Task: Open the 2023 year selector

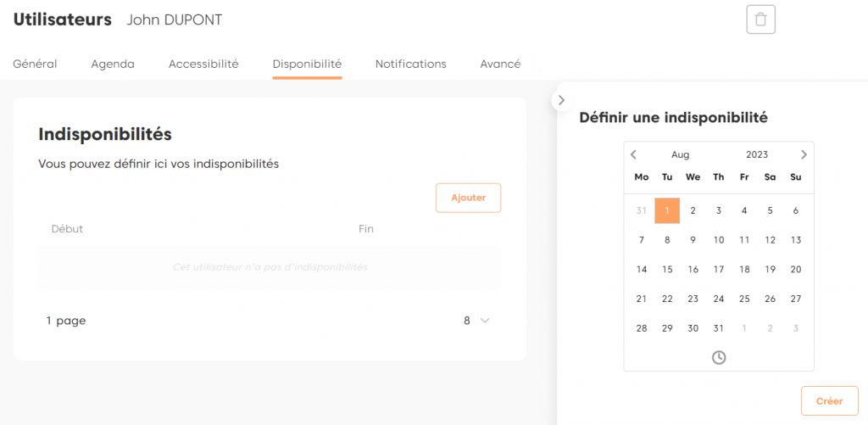Action: 756,154
